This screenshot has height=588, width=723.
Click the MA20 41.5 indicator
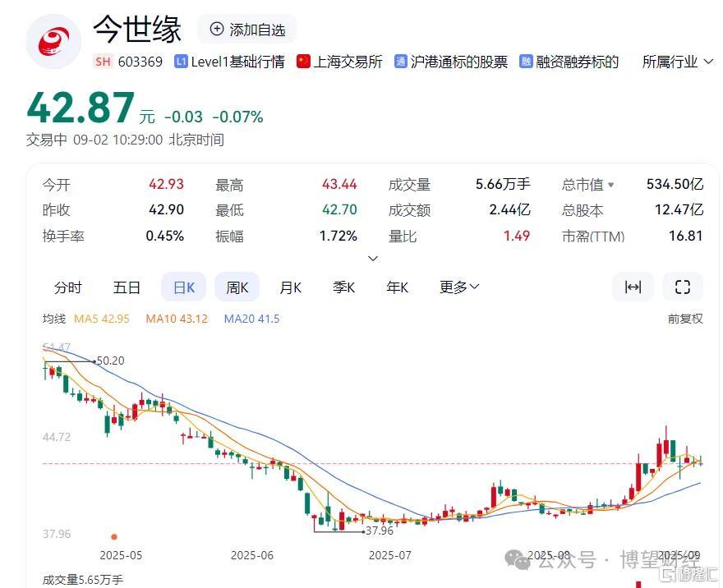coord(251,319)
